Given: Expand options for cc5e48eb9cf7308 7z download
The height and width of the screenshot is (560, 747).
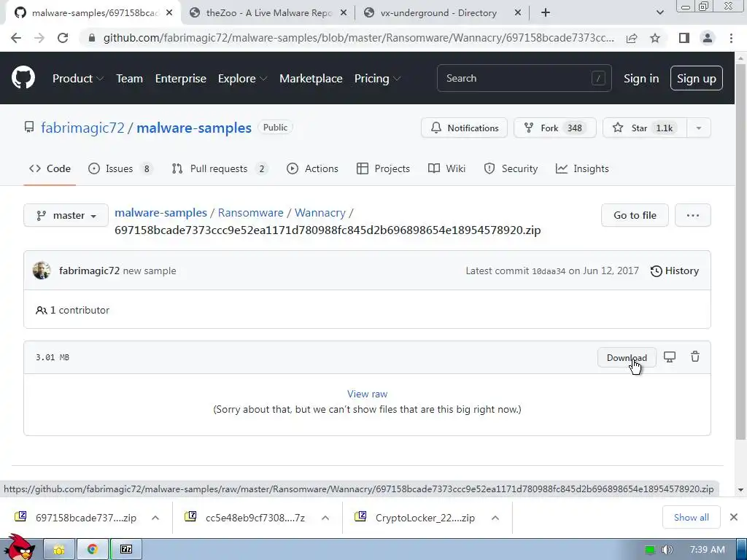Looking at the screenshot, I should coord(325,518).
